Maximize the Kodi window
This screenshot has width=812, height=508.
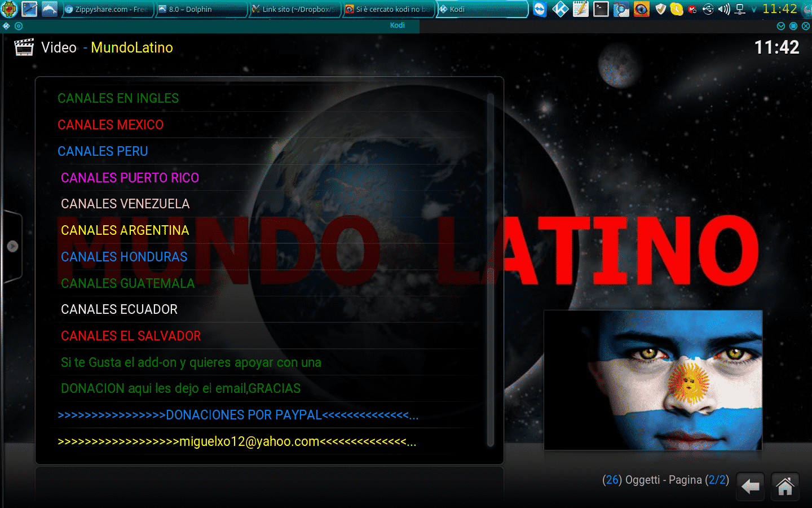click(x=793, y=26)
